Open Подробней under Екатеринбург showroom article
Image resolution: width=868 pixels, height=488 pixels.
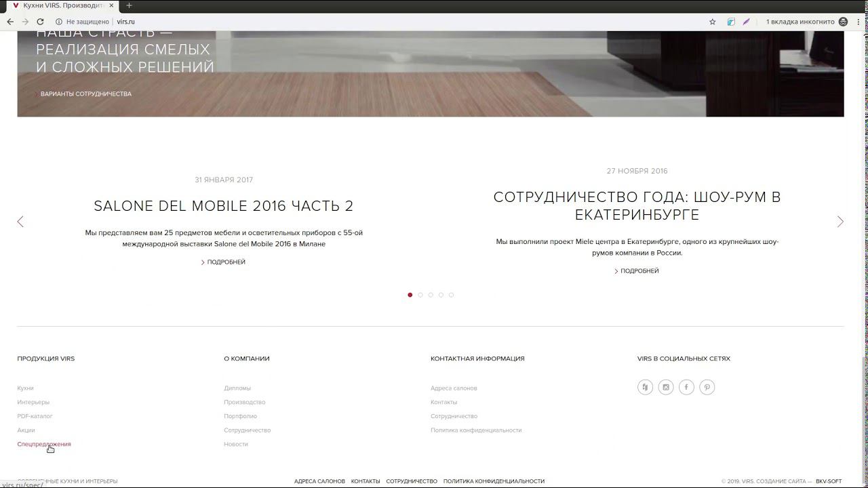[x=637, y=270]
